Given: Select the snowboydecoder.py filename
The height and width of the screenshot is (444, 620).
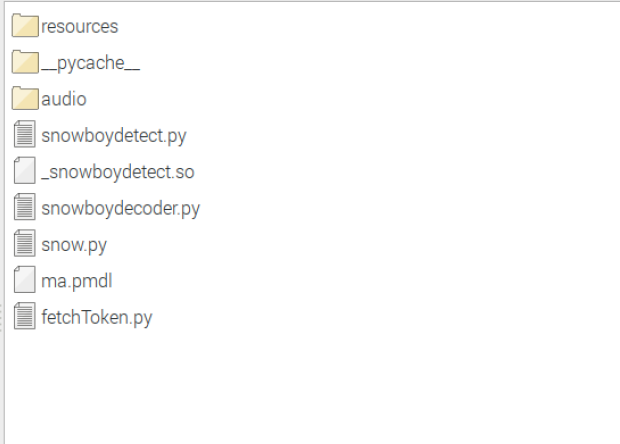Looking at the screenshot, I should point(121,209).
